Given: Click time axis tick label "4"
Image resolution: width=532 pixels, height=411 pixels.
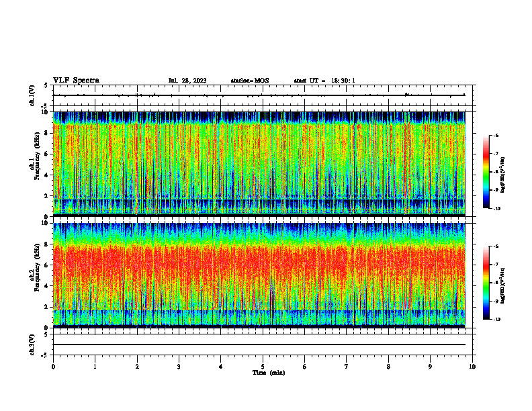Looking at the screenshot, I should (x=221, y=367).
